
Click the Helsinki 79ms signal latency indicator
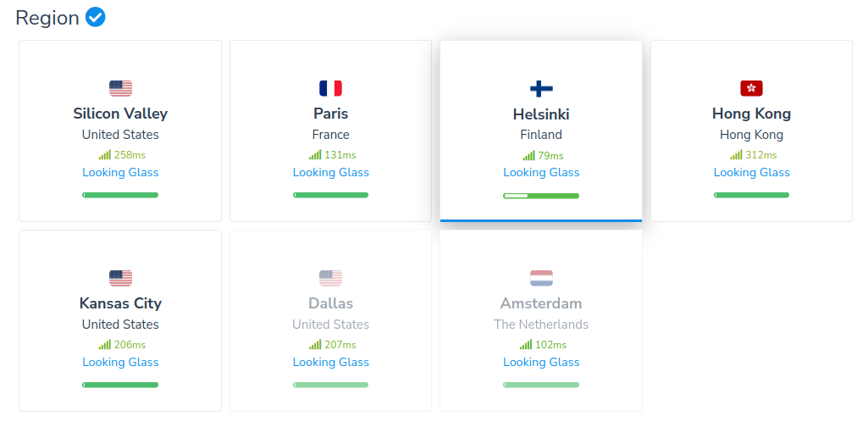pyautogui.click(x=541, y=155)
